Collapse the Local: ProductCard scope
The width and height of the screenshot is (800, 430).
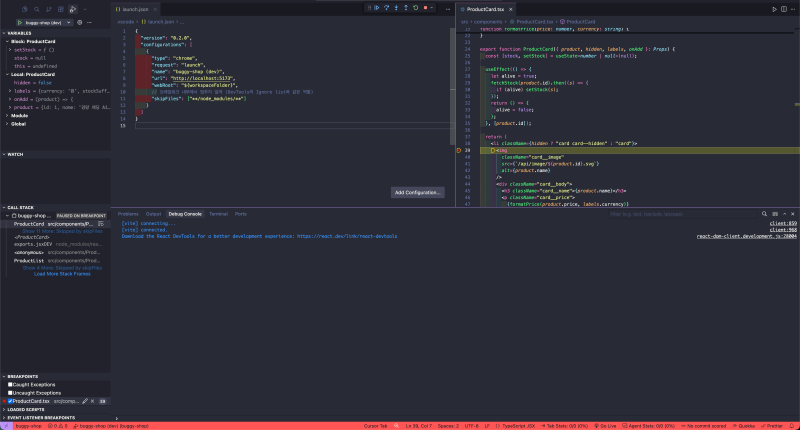click(x=7, y=74)
